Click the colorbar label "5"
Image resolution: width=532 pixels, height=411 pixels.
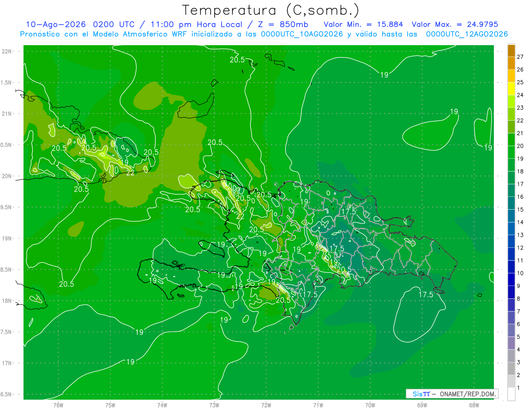tap(519, 337)
